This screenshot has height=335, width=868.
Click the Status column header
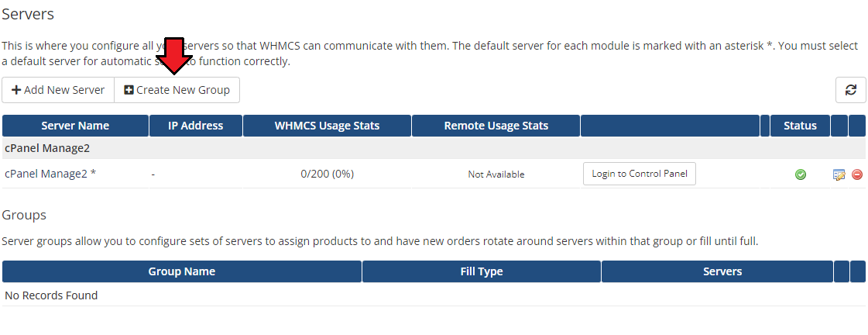[x=800, y=126]
